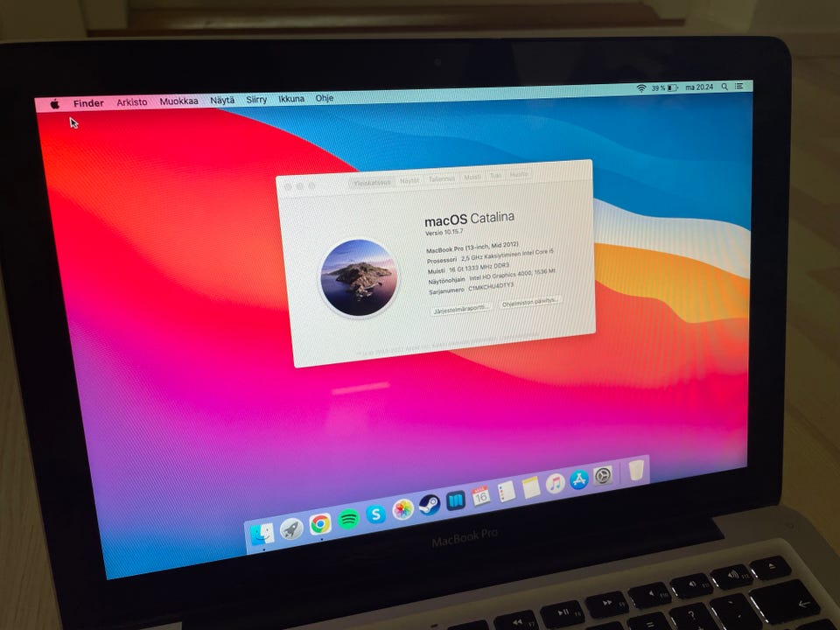Open dark blue icon between Steam and Calendar
840x630 pixels.
[x=455, y=500]
